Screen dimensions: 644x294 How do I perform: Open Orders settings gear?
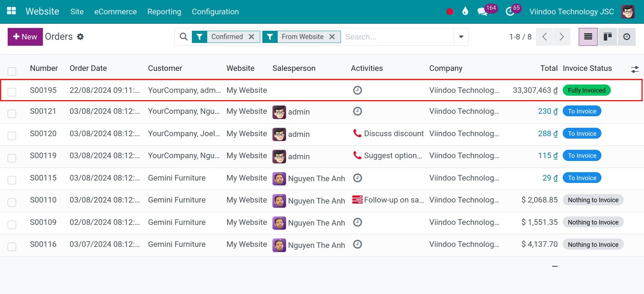(x=80, y=37)
